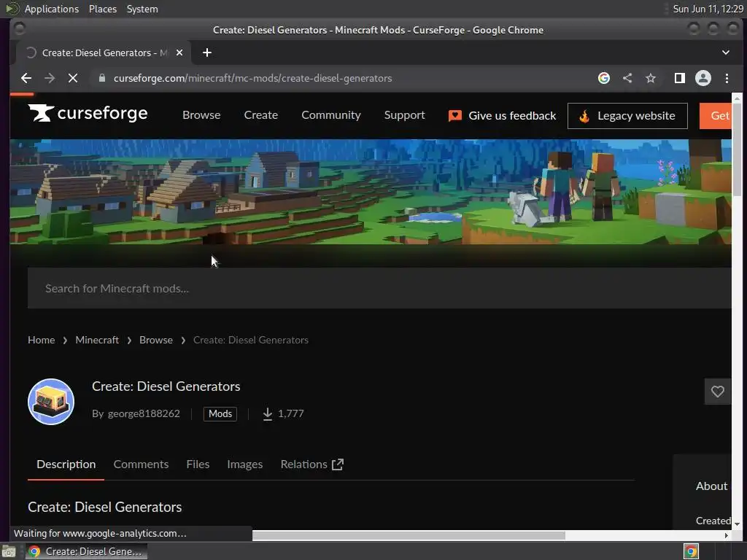The image size is (747, 560).
Task: Open the Relations tab
Action: coord(304,464)
